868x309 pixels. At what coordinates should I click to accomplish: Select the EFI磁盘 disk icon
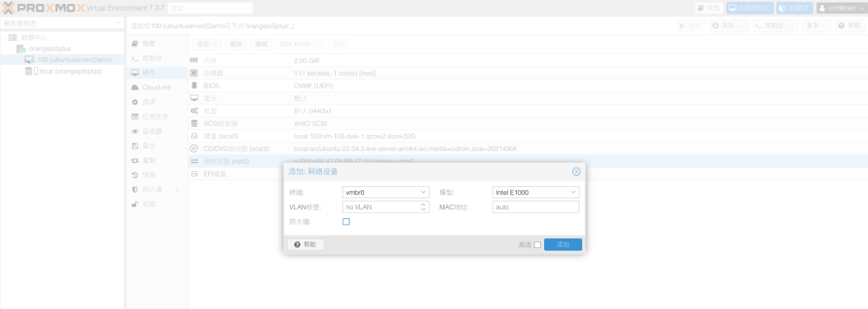pyautogui.click(x=194, y=174)
